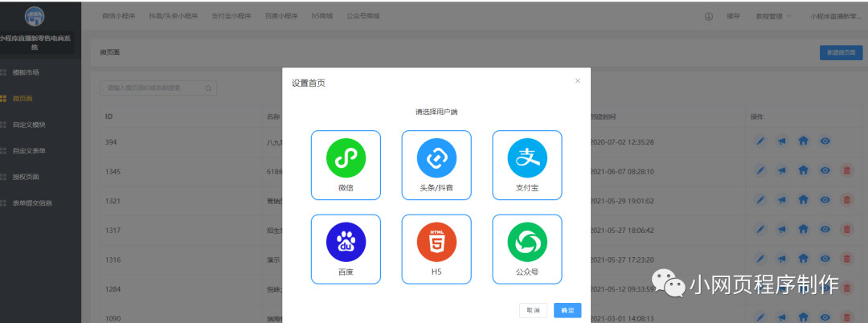Click the megaphone icon for row 1345
868x323 pixels.
point(782,171)
